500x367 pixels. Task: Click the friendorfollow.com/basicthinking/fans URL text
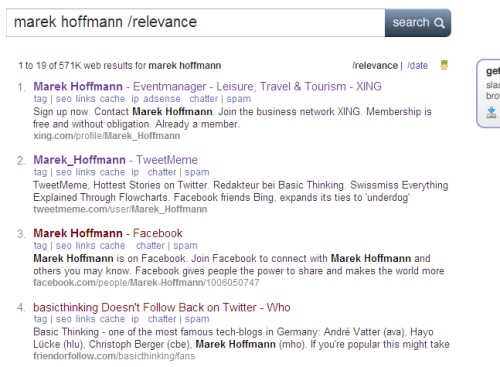tap(114, 356)
